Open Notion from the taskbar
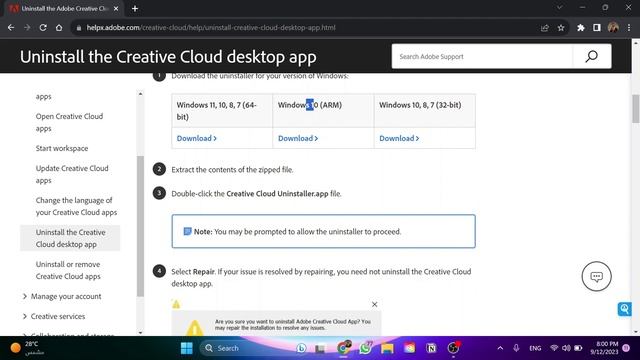Viewport: 640px width, 360px height. coord(431,348)
